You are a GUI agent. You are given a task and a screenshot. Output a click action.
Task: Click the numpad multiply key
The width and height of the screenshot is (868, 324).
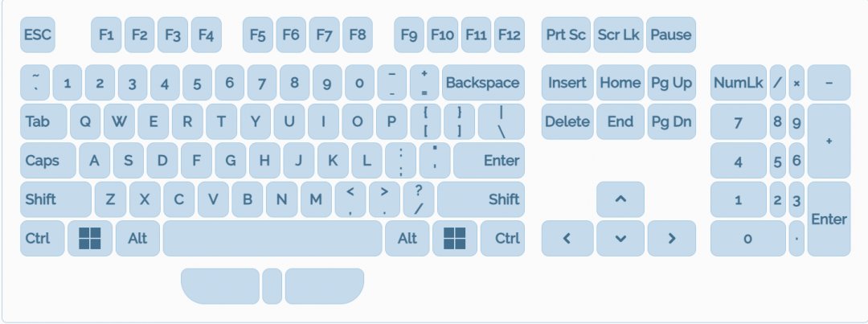pos(796,83)
